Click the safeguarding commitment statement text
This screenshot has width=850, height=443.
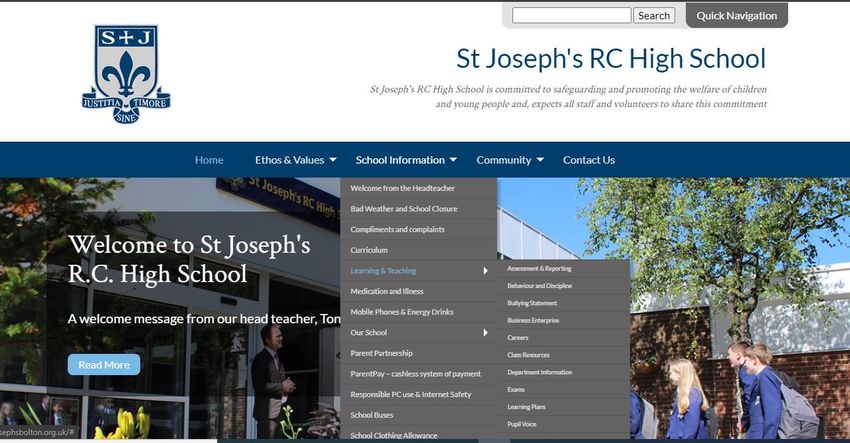pos(569,97)
